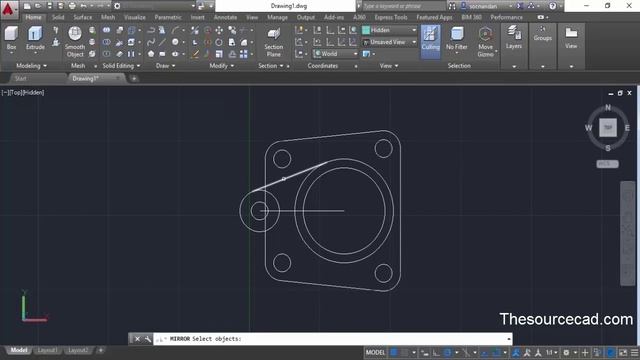Image resolution: width=640 pixels, height=360 pixels.
Task: Open the Help question mark icon
Action: [552, 6]
